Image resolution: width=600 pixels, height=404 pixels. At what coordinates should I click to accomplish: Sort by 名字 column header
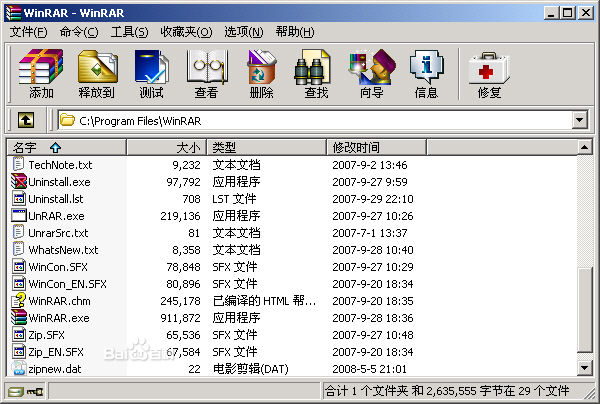(67, 147)
